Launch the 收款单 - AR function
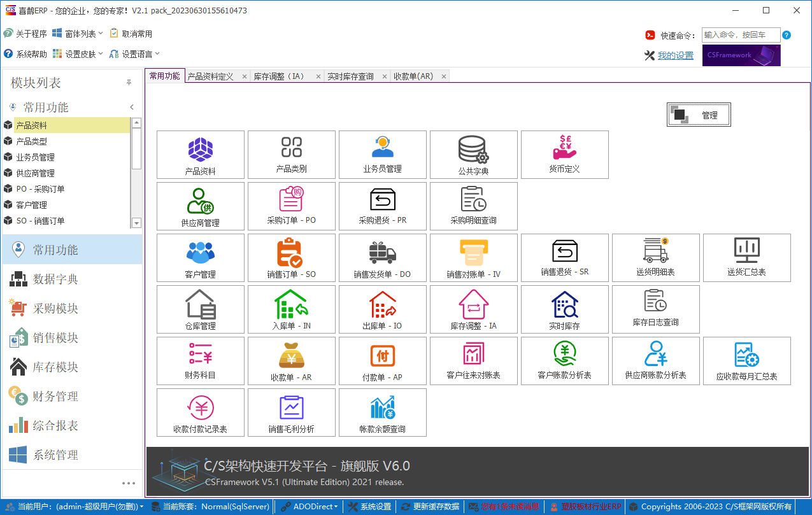Screen dimensions: 812x515 point(291,360)
